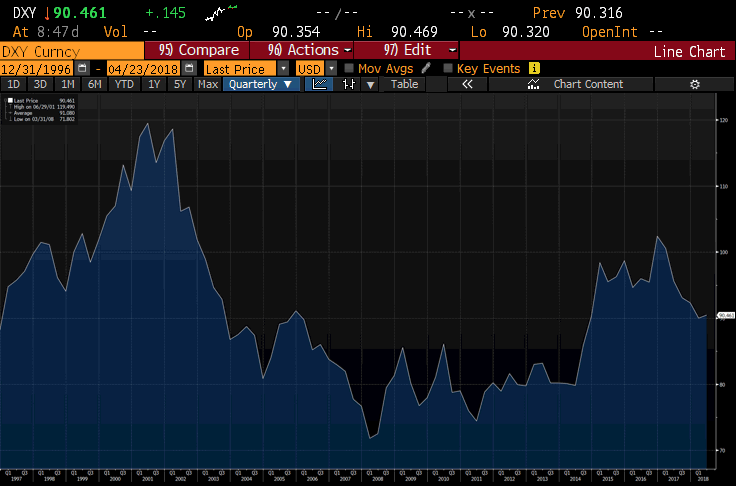The height and width of the screenshot is (486, 736).
Task: Open the chart settings gear
Action: (695, 84)
